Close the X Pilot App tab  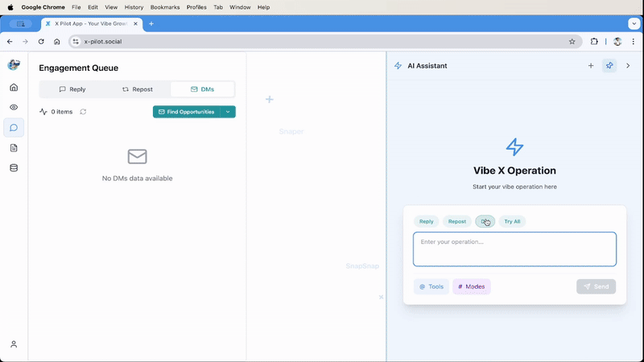coord(135,24)
